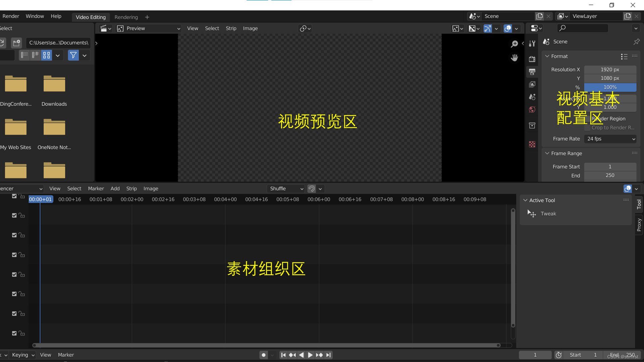
Task: Open the display channels dropdown in preview header
Action: click(x=458, y=28)
